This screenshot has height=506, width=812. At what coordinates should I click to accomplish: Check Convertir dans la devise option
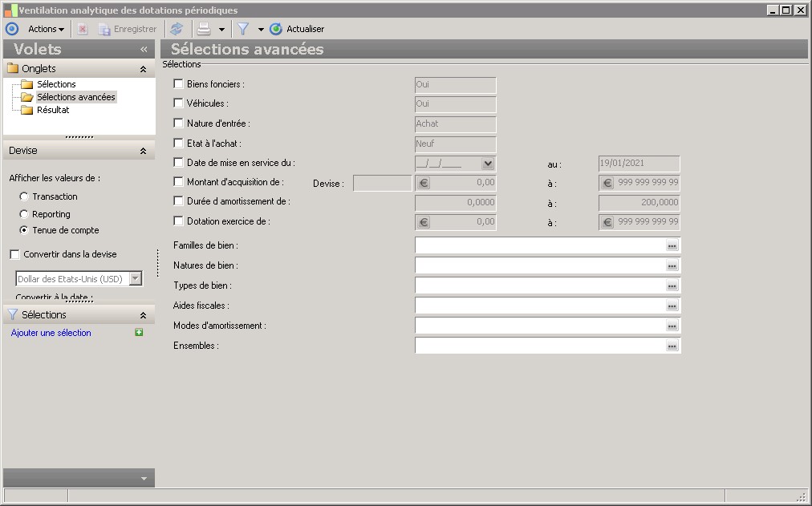click(15, 254)
